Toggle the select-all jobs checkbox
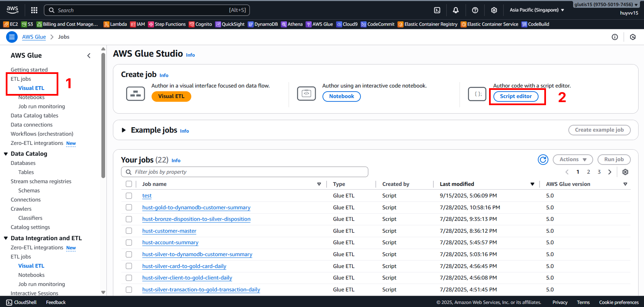This screenshot has height=307, width=644. coord(129,184)
